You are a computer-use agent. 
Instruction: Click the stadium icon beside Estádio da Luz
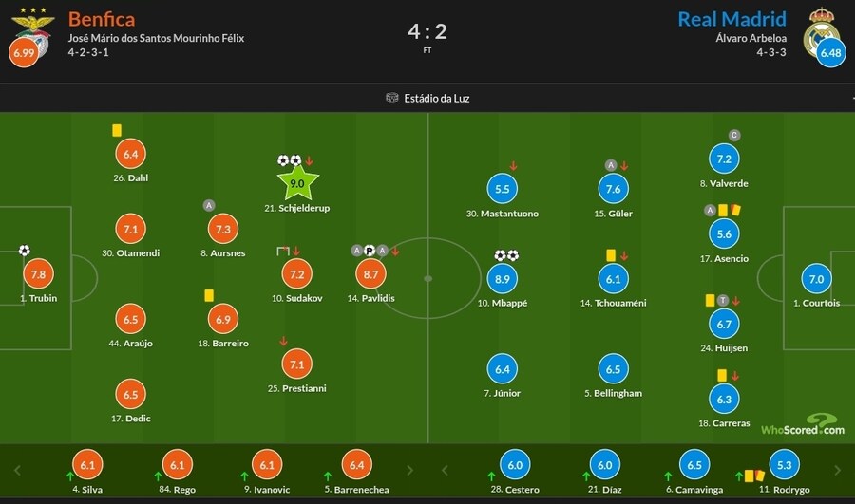tap(392, 98)
